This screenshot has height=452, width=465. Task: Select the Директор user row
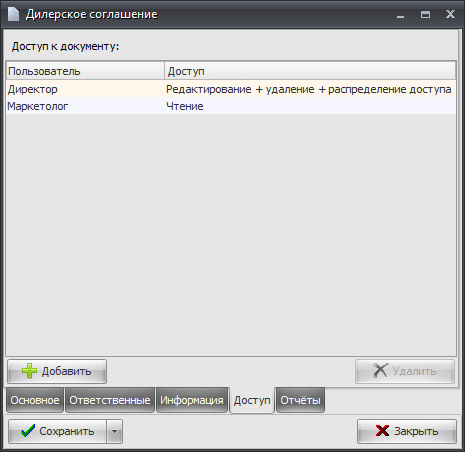pyautogui.click(x=231, y=89)
